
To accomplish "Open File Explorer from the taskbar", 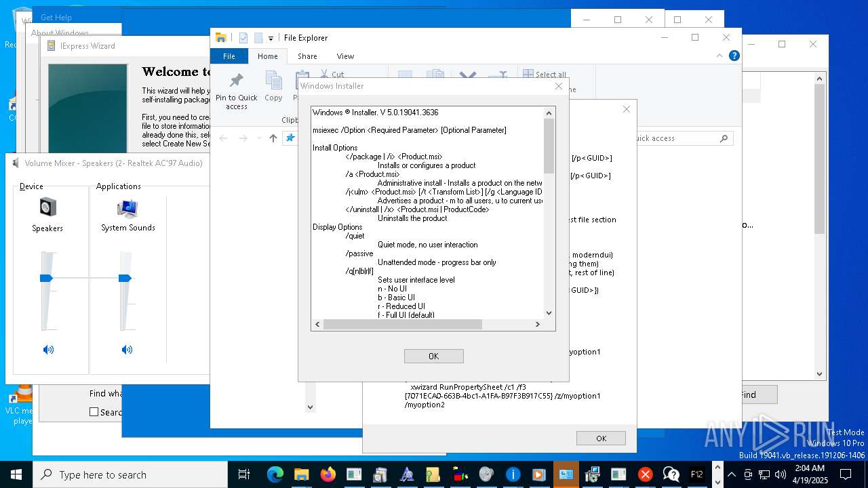I will tap(301, 474).
